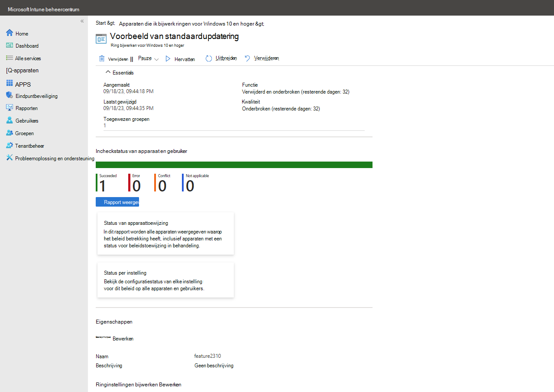Click the green check-in status bar
The width and height of the screenshot is (554, 392).
coord(234,165)
